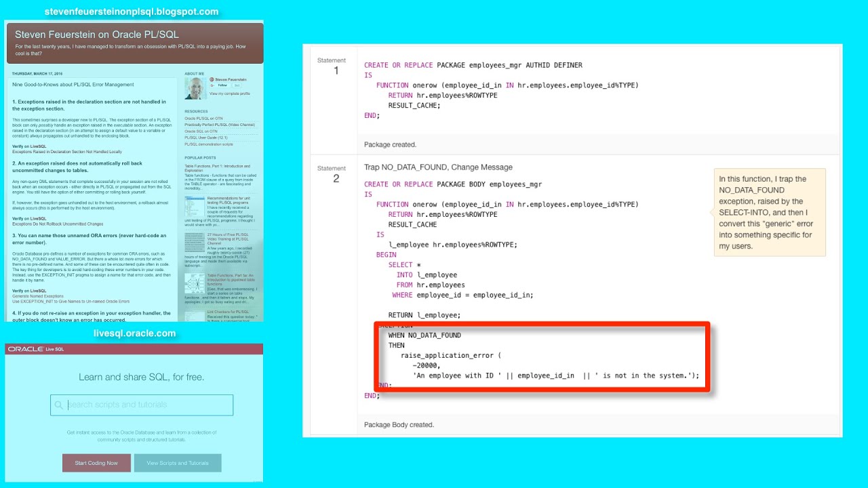Open the 'View my complete profile' link

click(x=229, y=94)
